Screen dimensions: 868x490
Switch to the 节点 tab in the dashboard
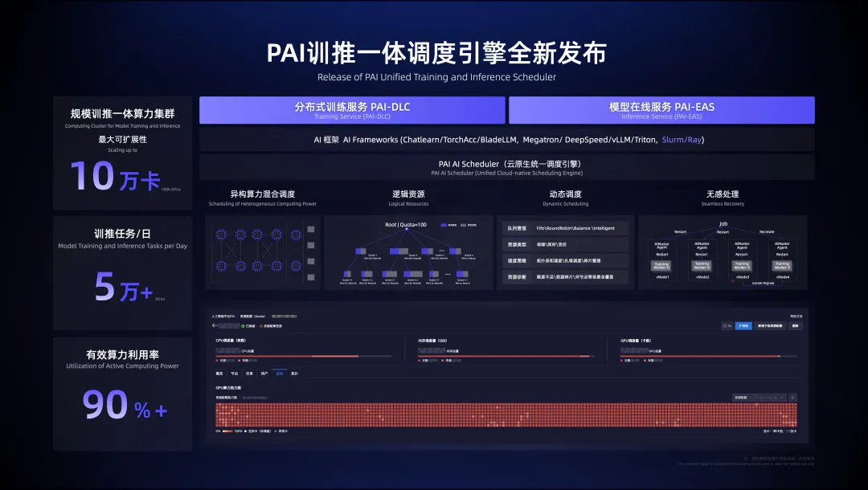pos(235,372)
